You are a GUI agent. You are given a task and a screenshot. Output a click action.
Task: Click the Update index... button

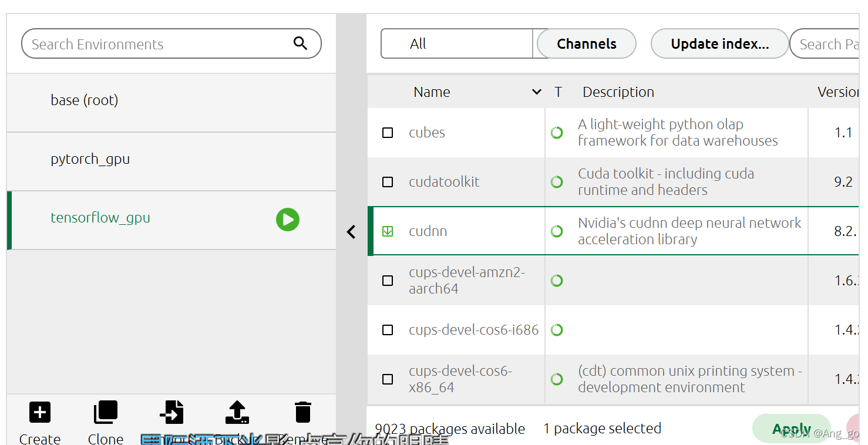(719, 44)
